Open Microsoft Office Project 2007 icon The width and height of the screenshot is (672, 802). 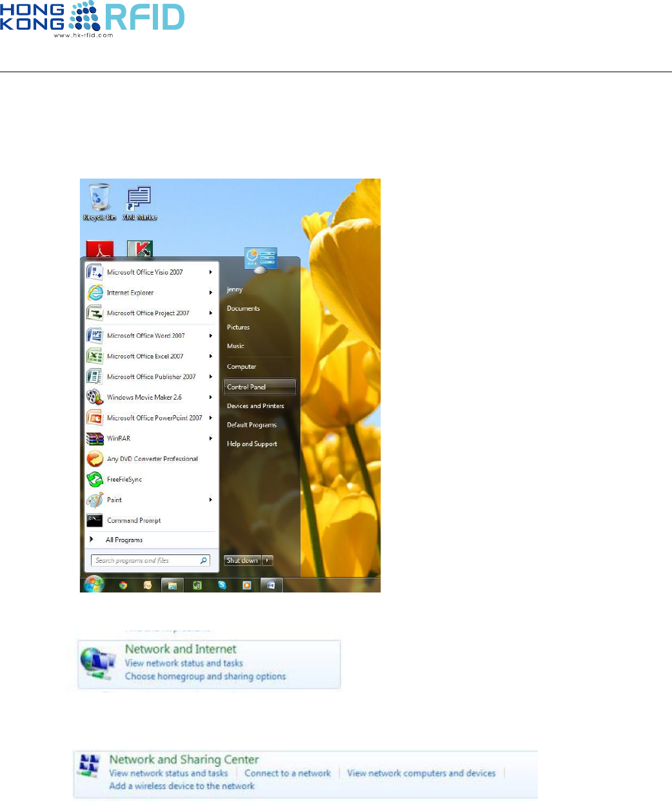(x=95, y=313)
